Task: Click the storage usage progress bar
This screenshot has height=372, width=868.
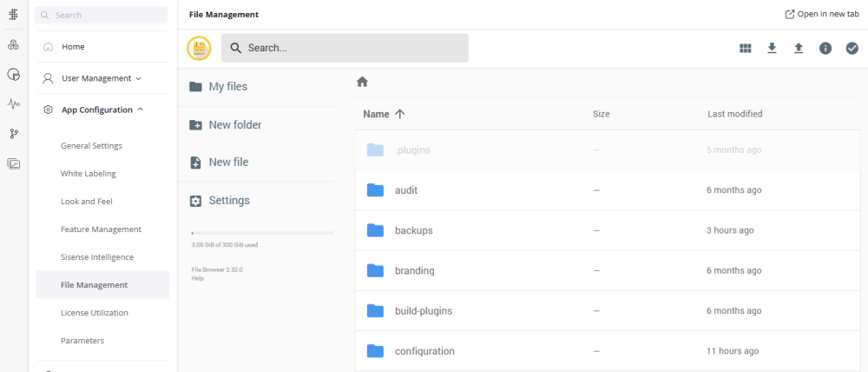Action: (262, 233)
